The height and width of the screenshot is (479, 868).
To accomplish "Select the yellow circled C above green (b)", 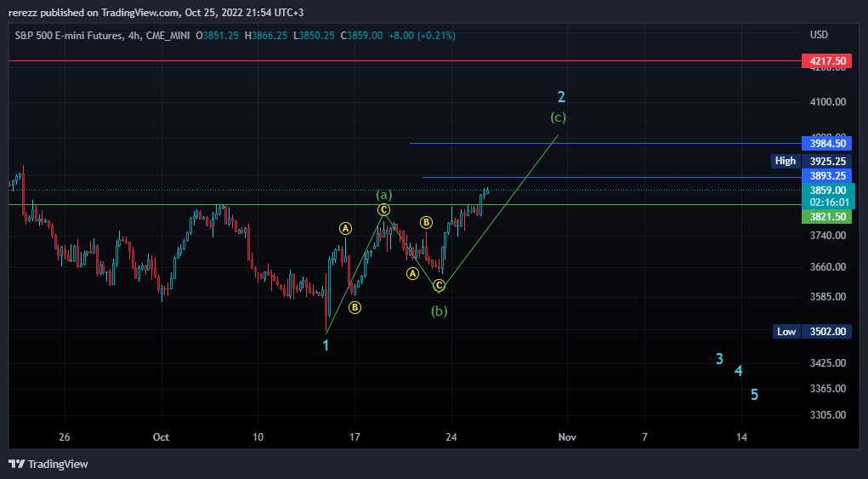I will 439,286.
